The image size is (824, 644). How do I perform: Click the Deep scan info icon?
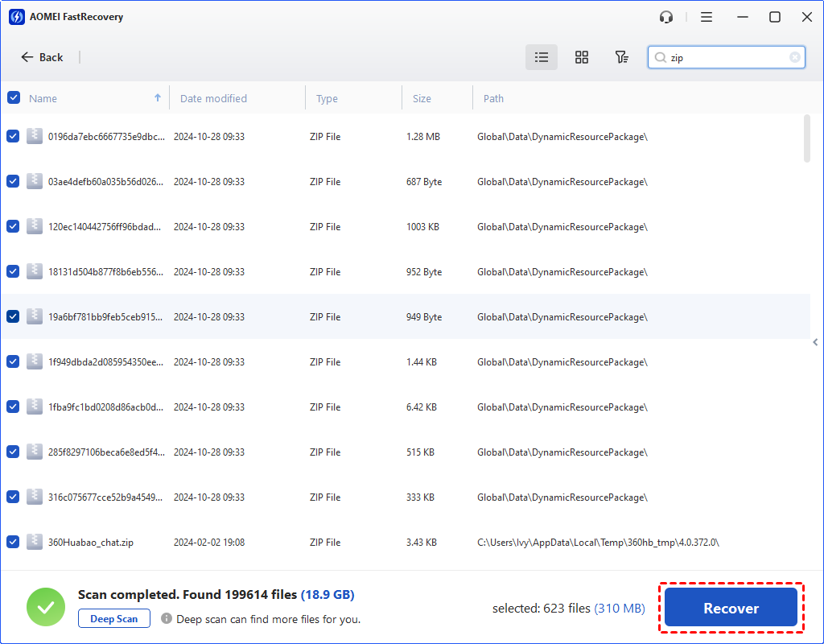[x=167, y=619]
